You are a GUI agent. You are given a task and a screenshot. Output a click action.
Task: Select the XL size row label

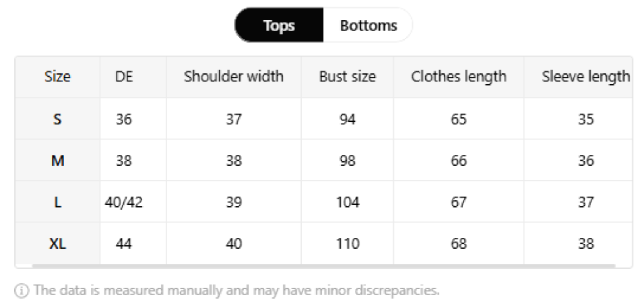[57, 244]
